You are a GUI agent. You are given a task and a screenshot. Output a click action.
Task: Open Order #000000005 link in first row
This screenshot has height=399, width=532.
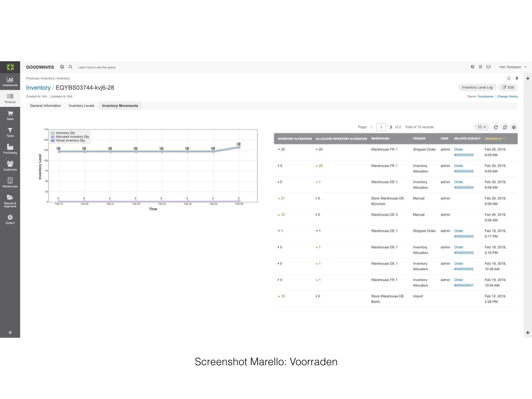coord(463,152)
